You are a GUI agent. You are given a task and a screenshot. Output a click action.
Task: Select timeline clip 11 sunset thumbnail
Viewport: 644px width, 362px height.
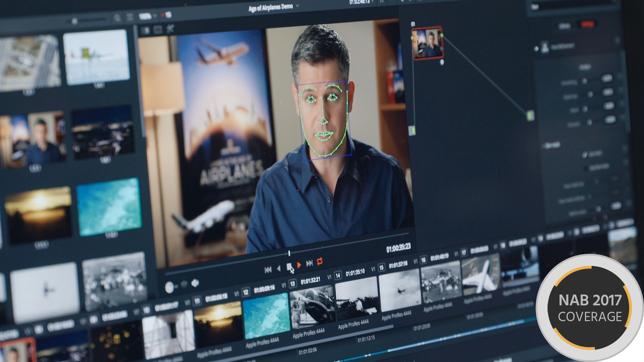(x=218, y=325)
